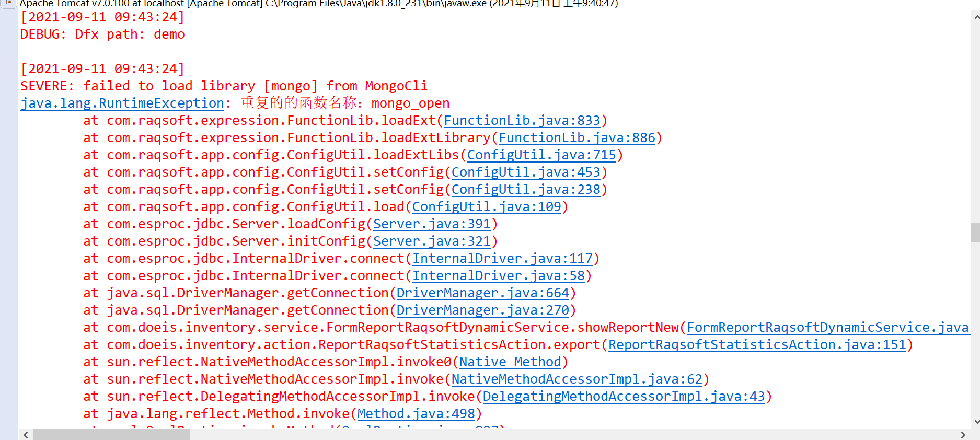Go to Server.java:391 source
Image resolution: width=980 pixels, height=440 pixels.
pyautogui.click(x=432, y=224)
